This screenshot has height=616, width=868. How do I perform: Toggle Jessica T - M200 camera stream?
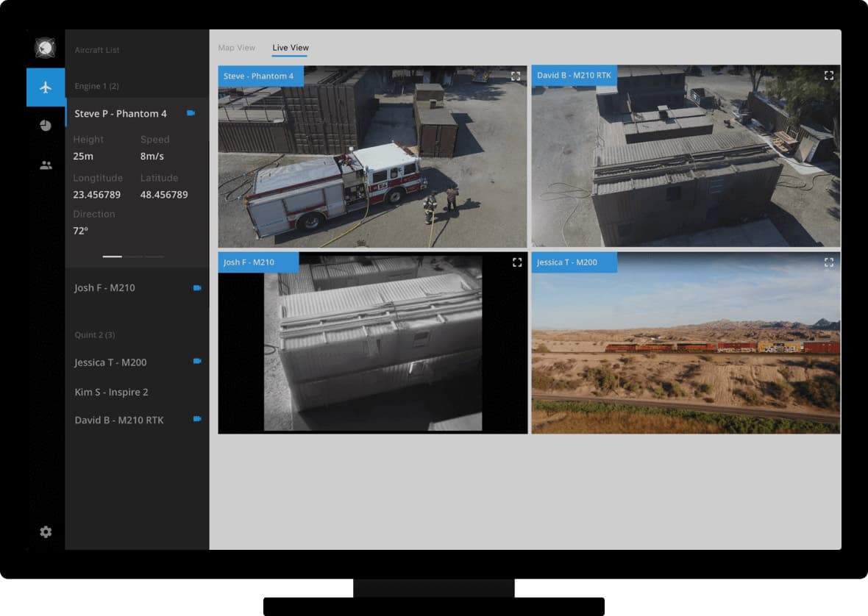196,361
